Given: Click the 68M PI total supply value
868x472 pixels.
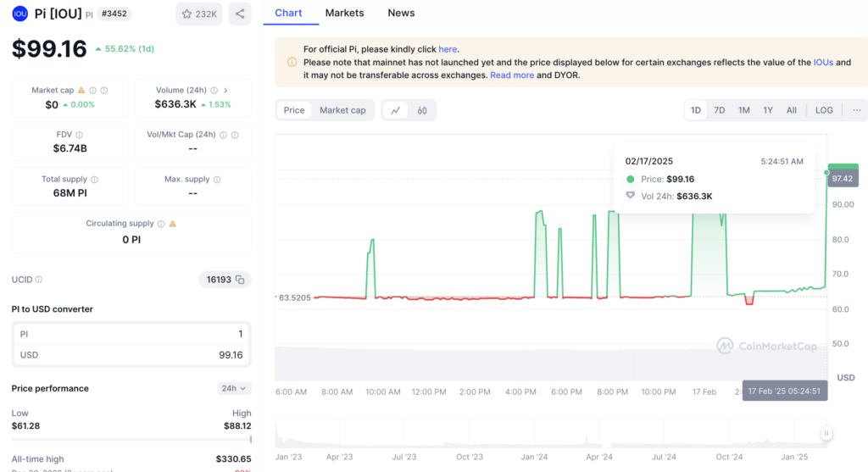Looking at the screenshot, I should [x=70, y=193].
